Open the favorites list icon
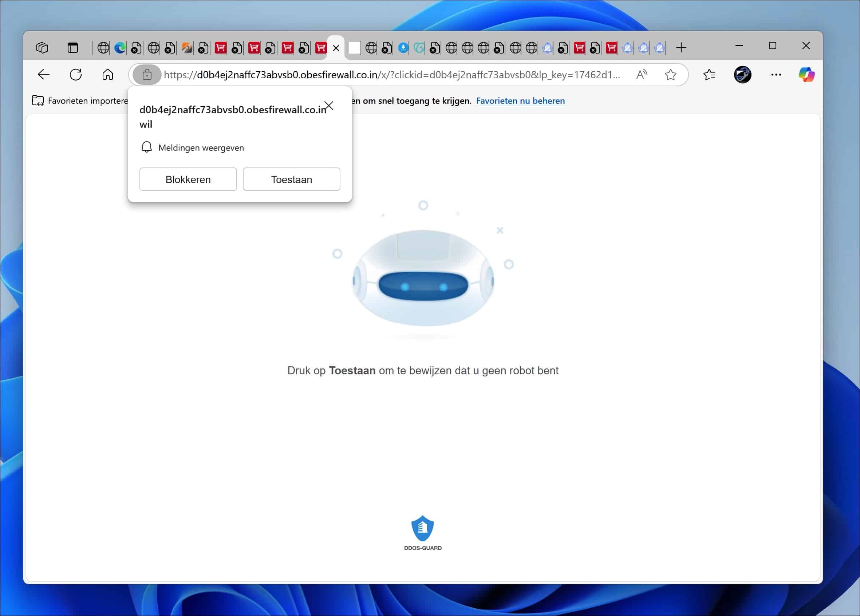 coord(709,75)
